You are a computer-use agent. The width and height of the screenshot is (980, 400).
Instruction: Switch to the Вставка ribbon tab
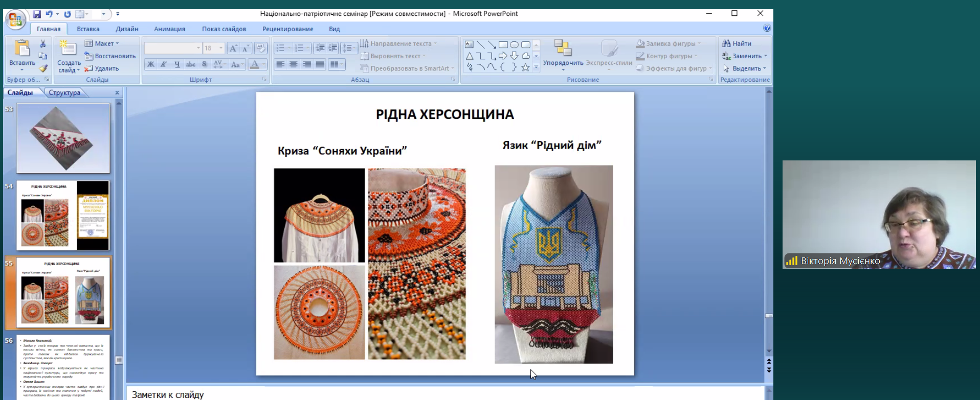[88, 29]
